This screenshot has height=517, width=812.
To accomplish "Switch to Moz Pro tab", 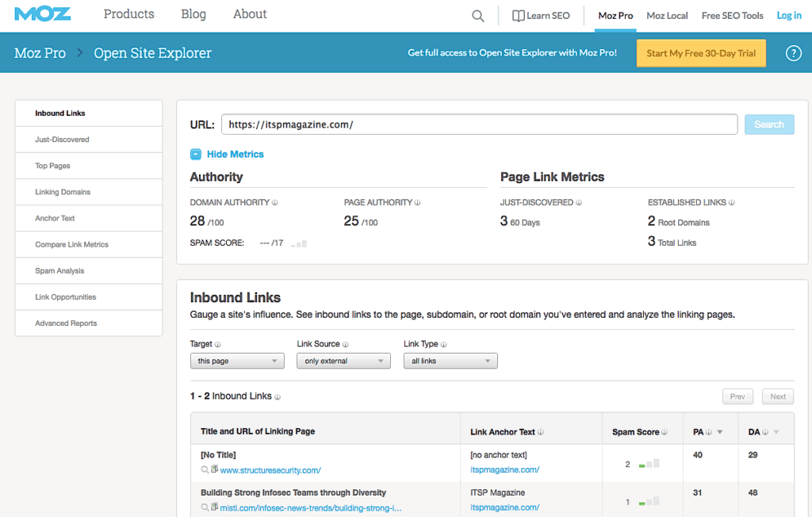I will click(x=615, y=16).
